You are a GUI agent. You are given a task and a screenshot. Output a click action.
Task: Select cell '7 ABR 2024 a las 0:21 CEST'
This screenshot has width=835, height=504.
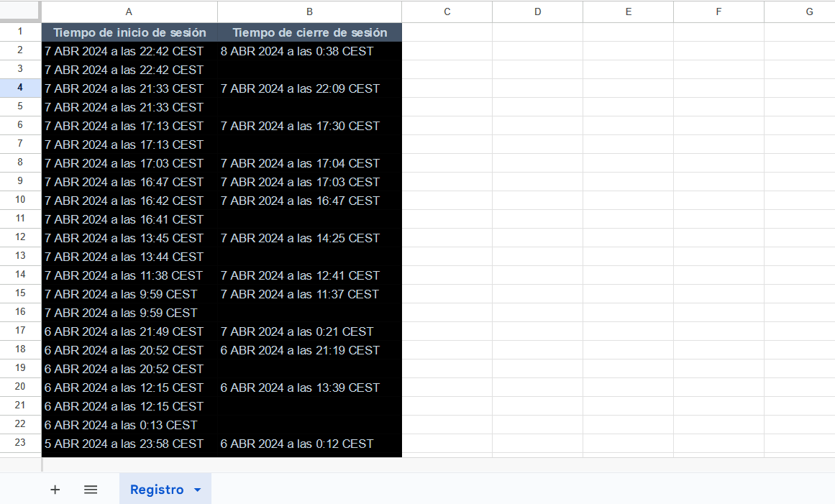pyautogui.click(x=309, y=331)
